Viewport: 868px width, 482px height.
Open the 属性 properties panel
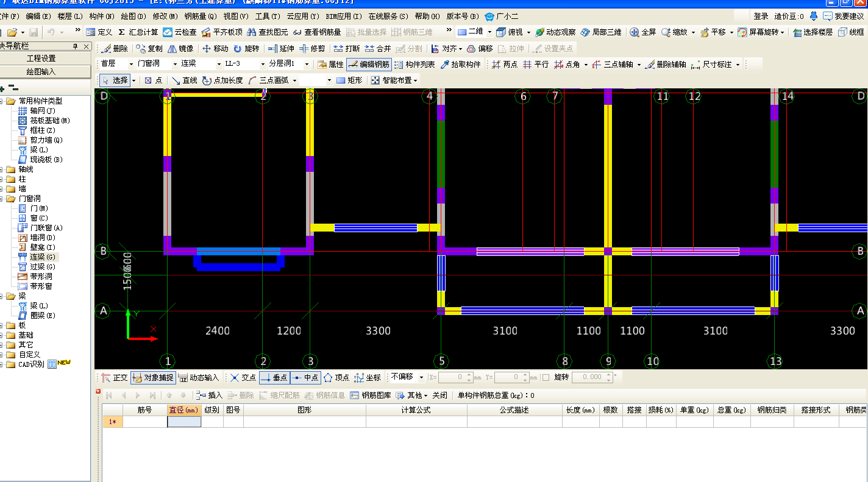click(331, 64)
